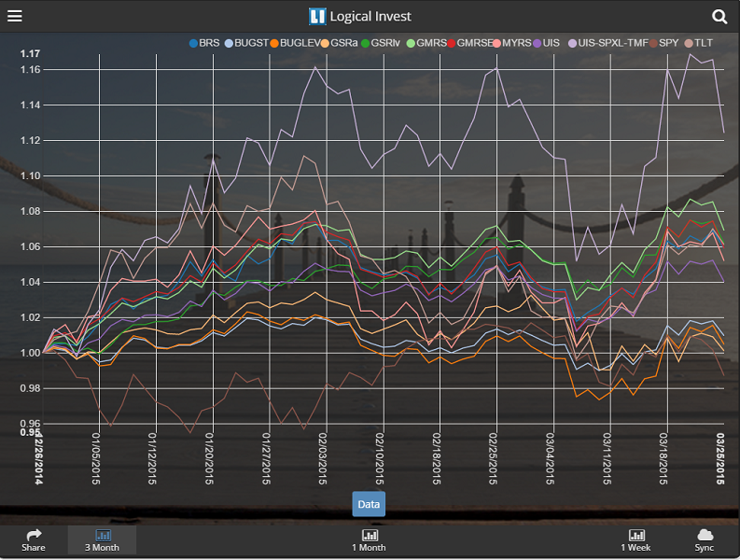Toggle MYRS series in legend
The height and width of the screenshot is (560, 740).
coord(511,43)
